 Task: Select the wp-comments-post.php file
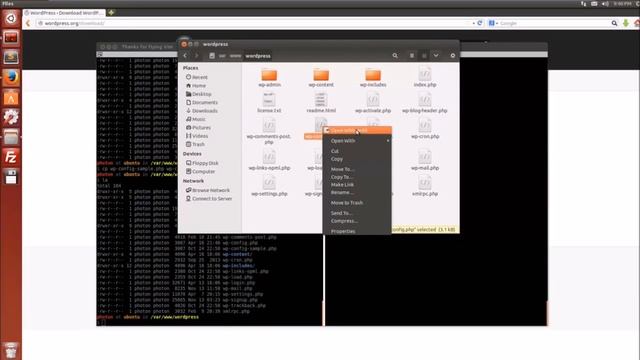tap(269, 131)
